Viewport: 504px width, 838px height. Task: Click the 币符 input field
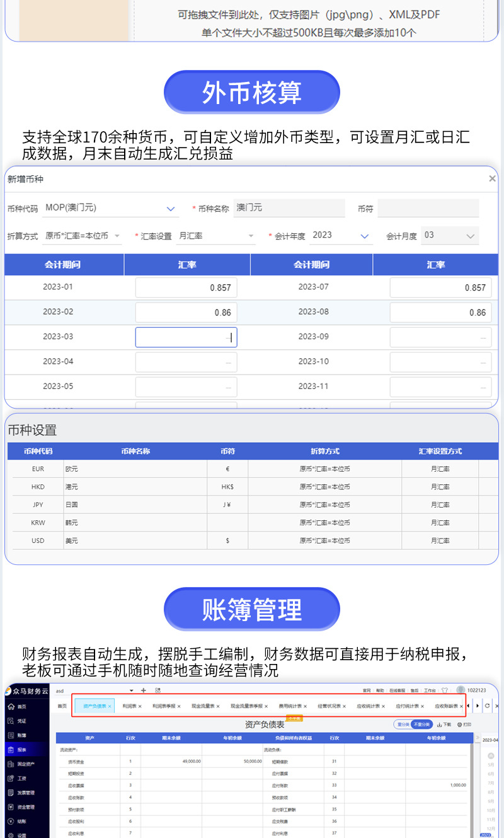(428, 208)
